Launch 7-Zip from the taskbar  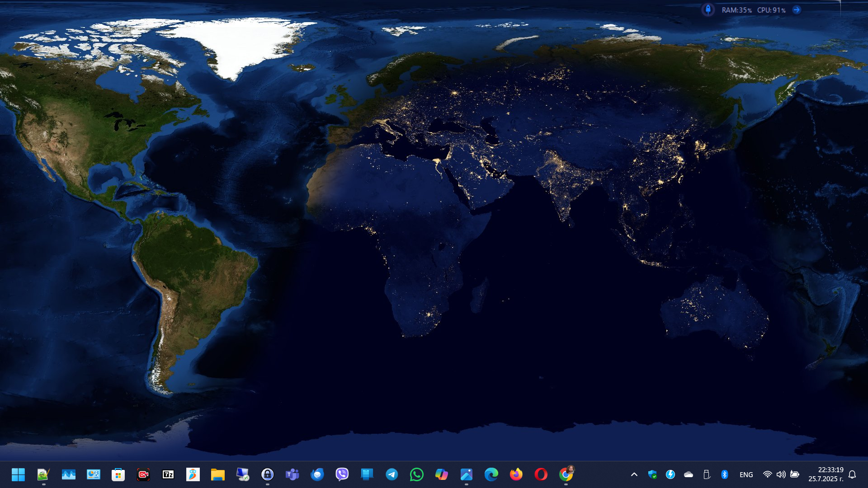pos(168,474)
